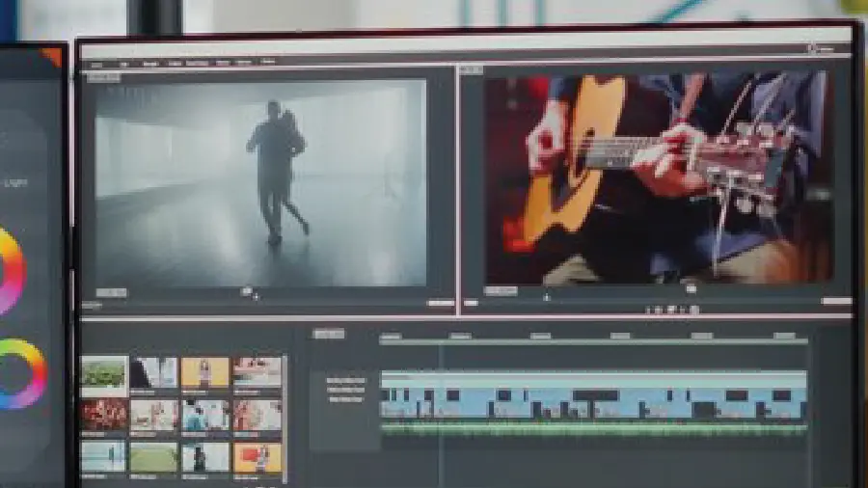Click the marker icon below the dancing couple preview
Screen dimensions: 868x488
[x=248, y=291]
